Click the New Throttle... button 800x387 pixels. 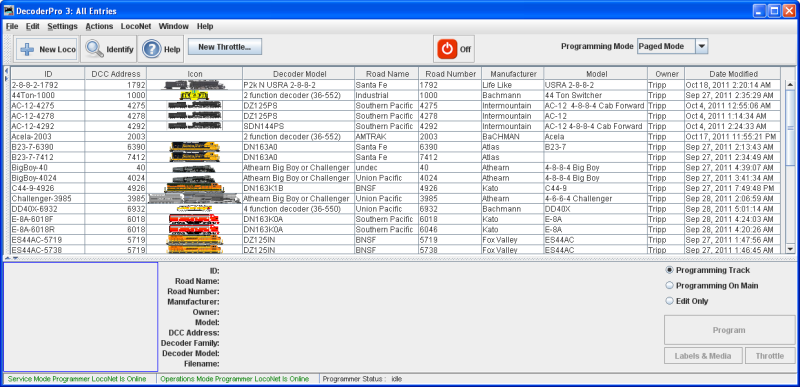[225, 47]
